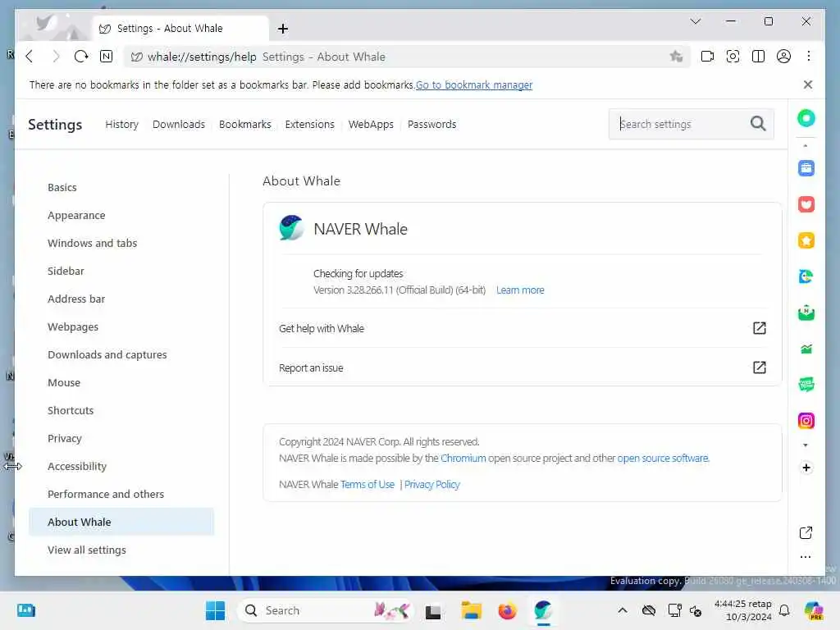
Task: Expand the tab list chevron in title bar
Action: click(696, 21)
